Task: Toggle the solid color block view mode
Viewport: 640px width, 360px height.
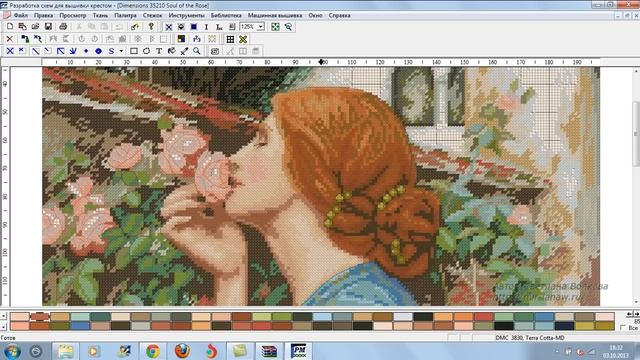Action: [194, 27]
